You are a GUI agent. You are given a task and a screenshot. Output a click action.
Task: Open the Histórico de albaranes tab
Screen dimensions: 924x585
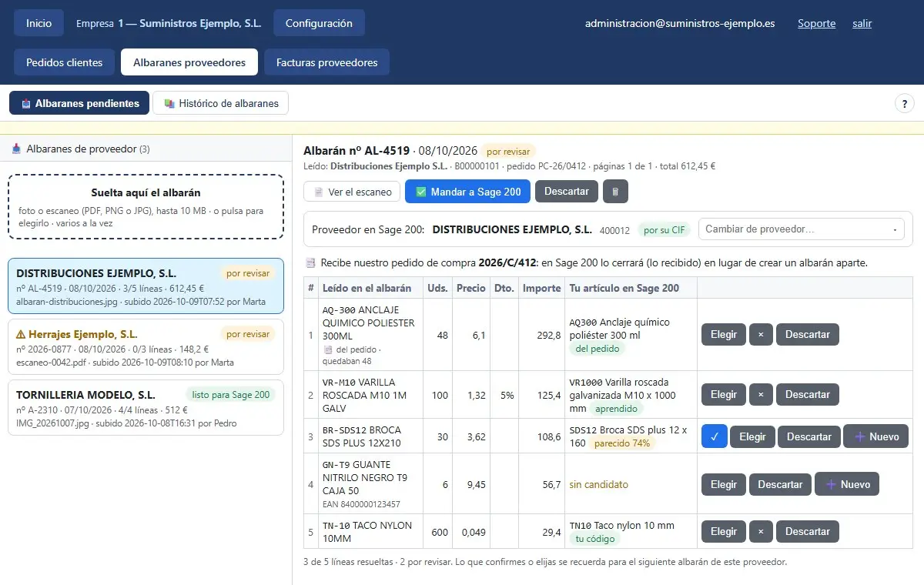pos(221,103)
